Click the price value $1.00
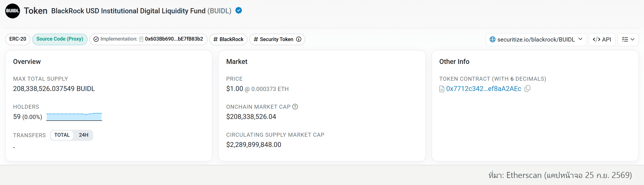This screenshot has height=185, width=644. [234, 89]
